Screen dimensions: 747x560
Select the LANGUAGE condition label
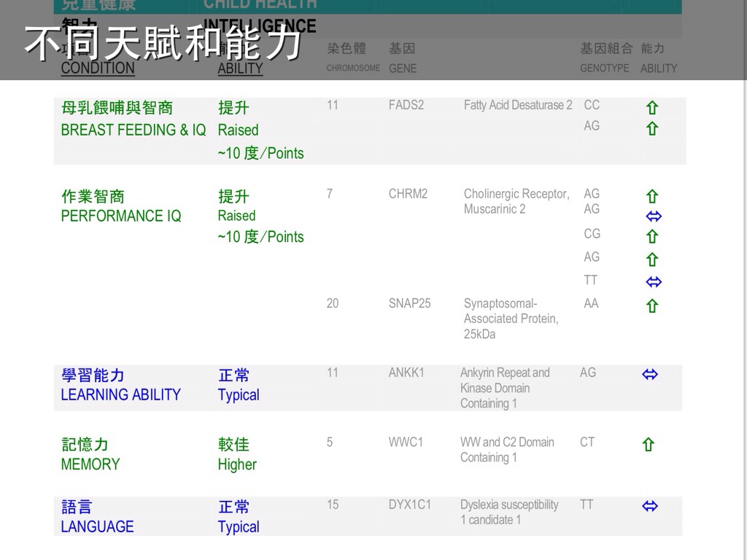97,526
